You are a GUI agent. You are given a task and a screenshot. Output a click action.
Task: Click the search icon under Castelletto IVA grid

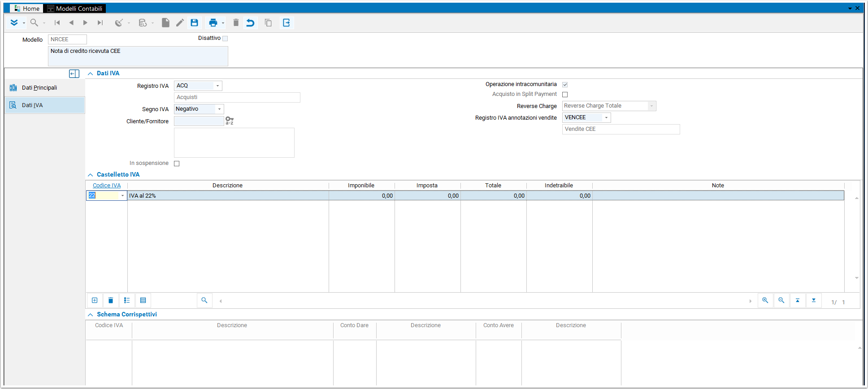click(204, 300)
